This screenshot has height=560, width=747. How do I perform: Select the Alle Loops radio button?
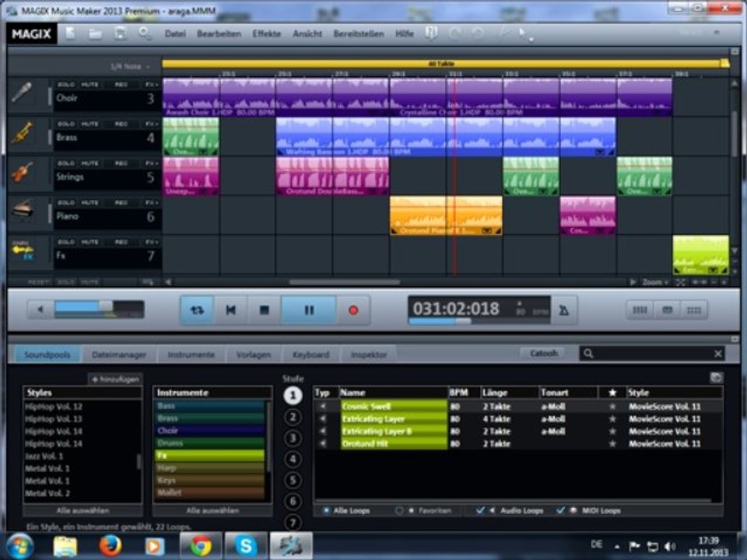coord(326,510)
